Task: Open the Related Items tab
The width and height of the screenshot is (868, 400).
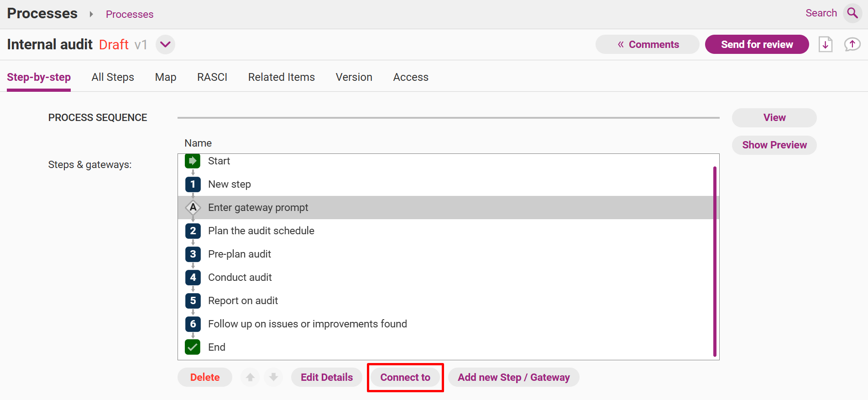Action: coord(282,77)
